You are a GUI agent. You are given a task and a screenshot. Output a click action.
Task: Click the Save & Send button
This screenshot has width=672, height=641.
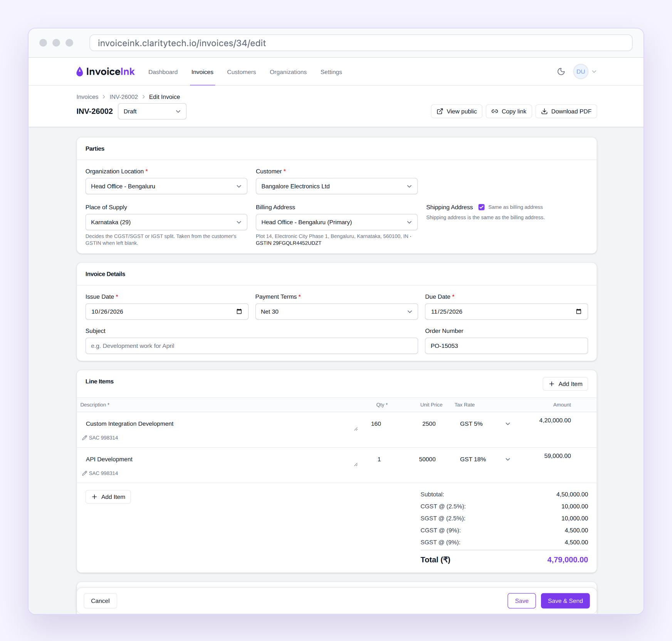[x=565, y=601]
